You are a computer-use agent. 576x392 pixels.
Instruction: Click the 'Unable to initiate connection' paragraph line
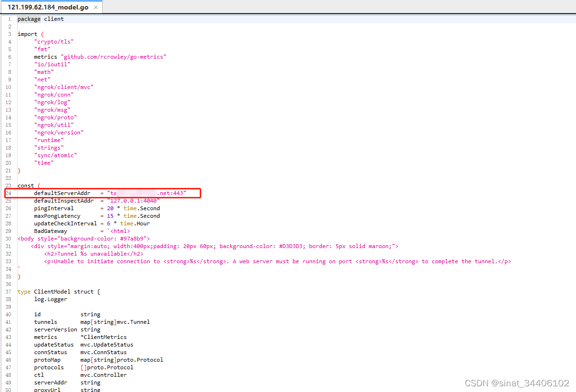[x=278, y=261]
